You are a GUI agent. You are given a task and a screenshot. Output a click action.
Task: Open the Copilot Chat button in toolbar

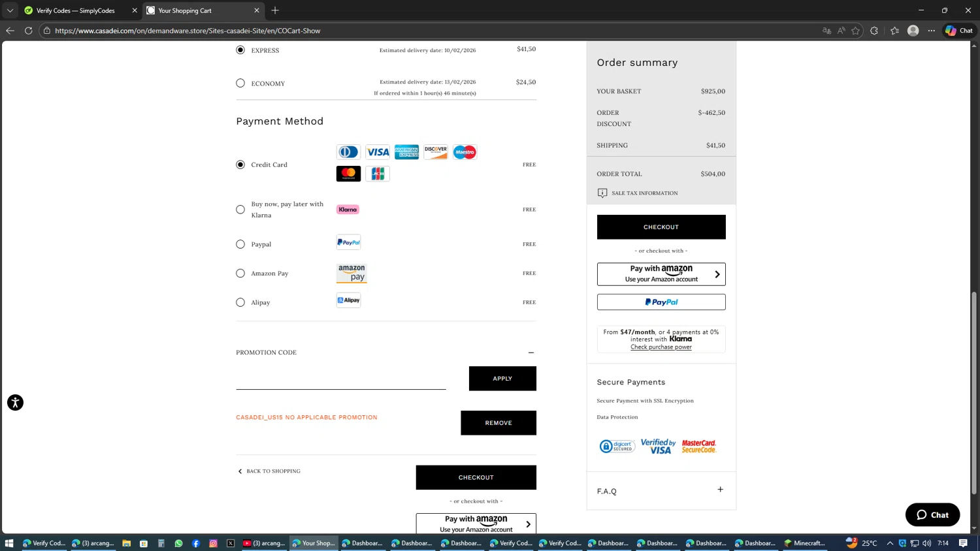click(959, 31)
